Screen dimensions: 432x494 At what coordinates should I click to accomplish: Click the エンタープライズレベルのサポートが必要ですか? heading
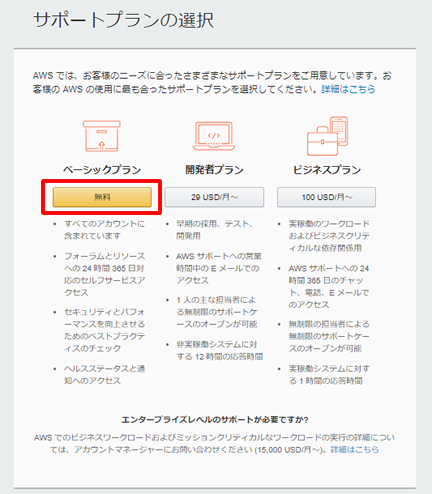pos(215,419)
